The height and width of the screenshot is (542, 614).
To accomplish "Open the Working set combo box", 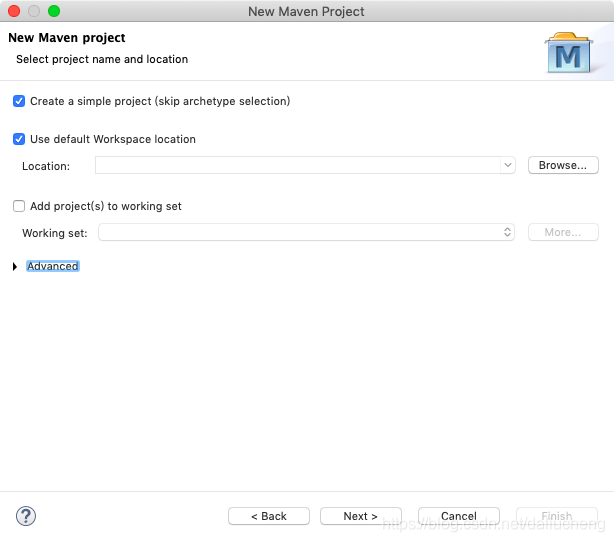I will click(306, 232).
